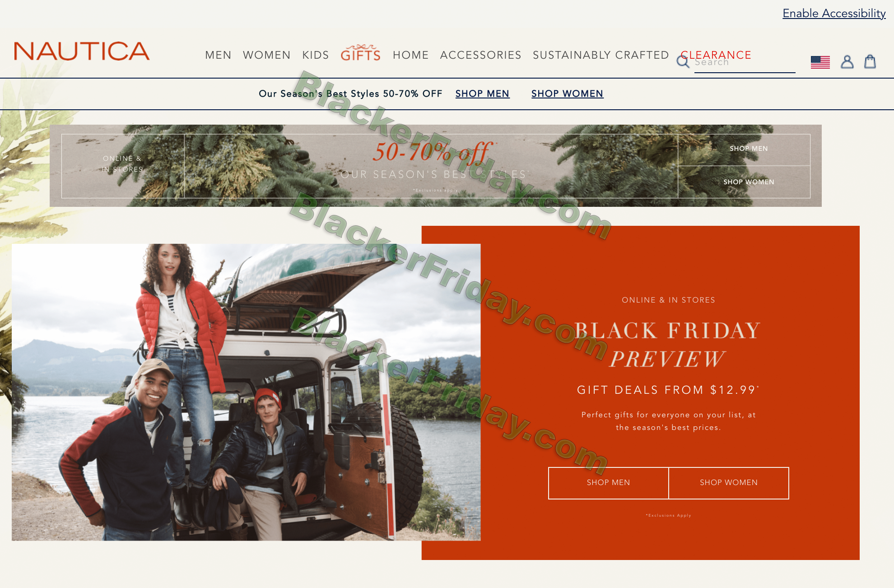
Task: Click the Enable Accessibility link
Action: [834, 13]
